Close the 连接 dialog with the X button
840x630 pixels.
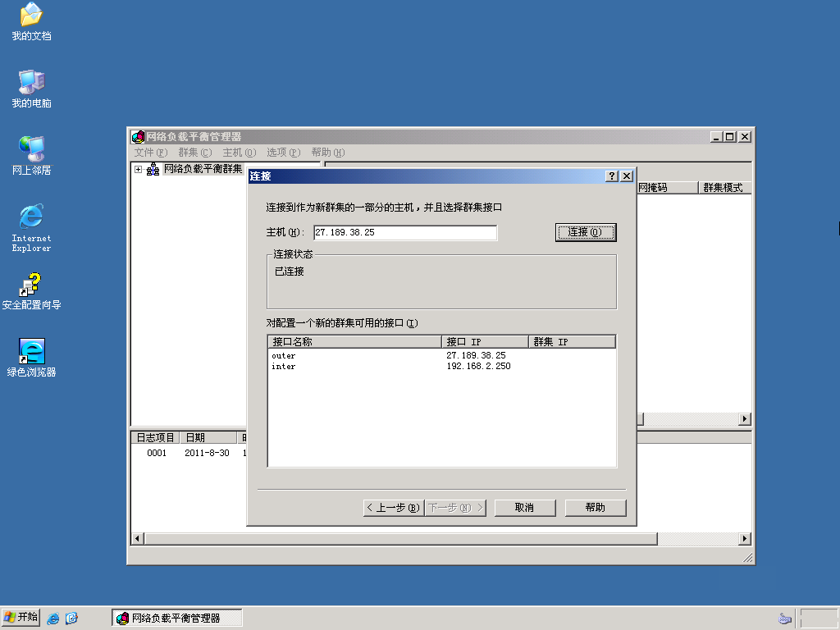tap(626, 176)
